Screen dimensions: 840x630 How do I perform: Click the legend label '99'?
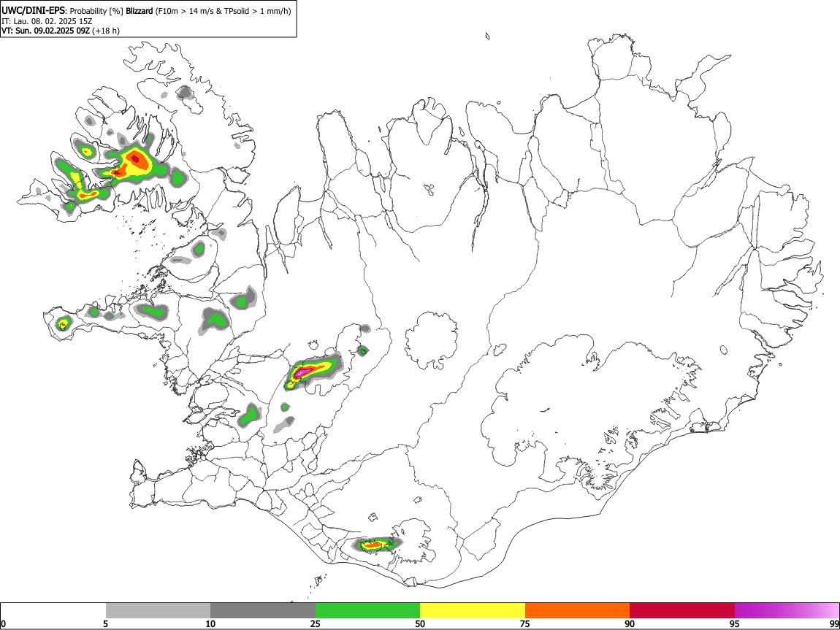(x=833, y=623)
